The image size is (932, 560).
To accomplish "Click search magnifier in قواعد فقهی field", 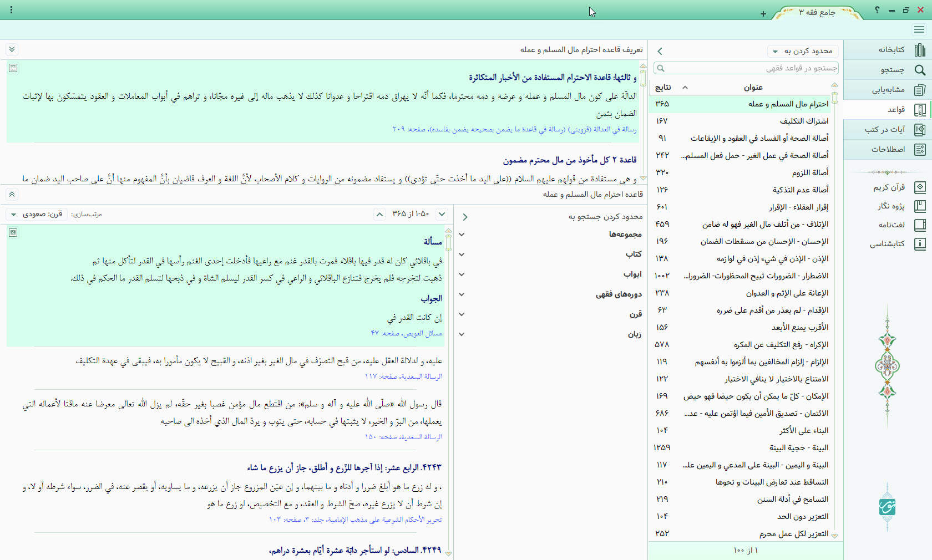I will click(x=660, y=68).
